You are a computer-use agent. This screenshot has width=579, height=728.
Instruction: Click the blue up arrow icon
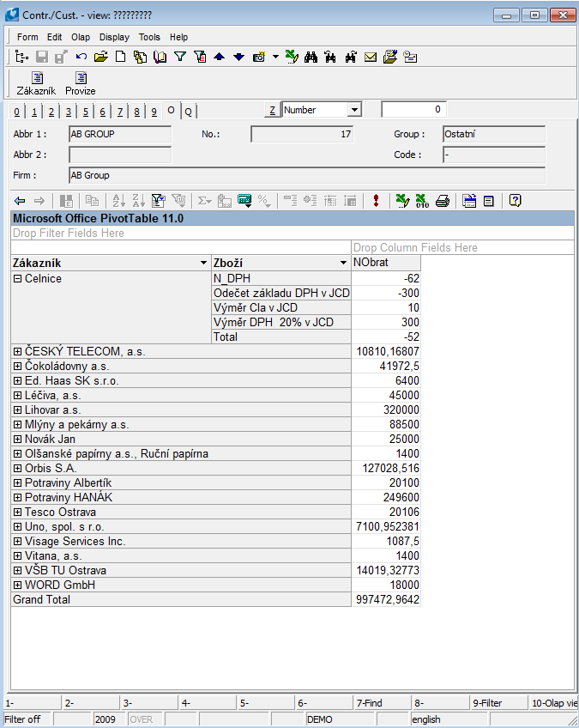[219, 58]
